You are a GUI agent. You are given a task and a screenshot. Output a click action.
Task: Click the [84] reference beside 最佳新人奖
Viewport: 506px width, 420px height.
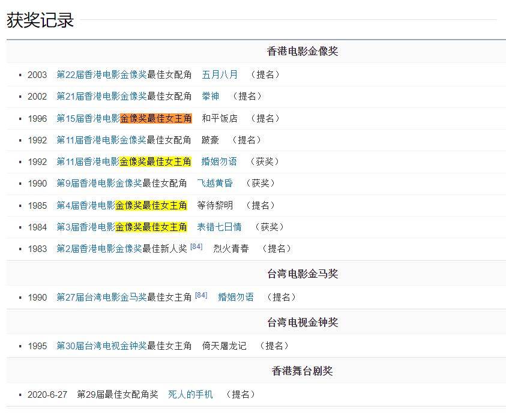coord(196,245)
